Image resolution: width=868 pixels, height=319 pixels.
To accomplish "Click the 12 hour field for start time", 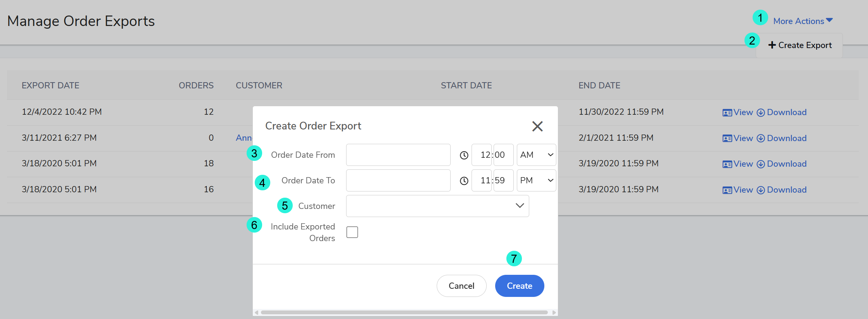I will [x=482, y=155].
